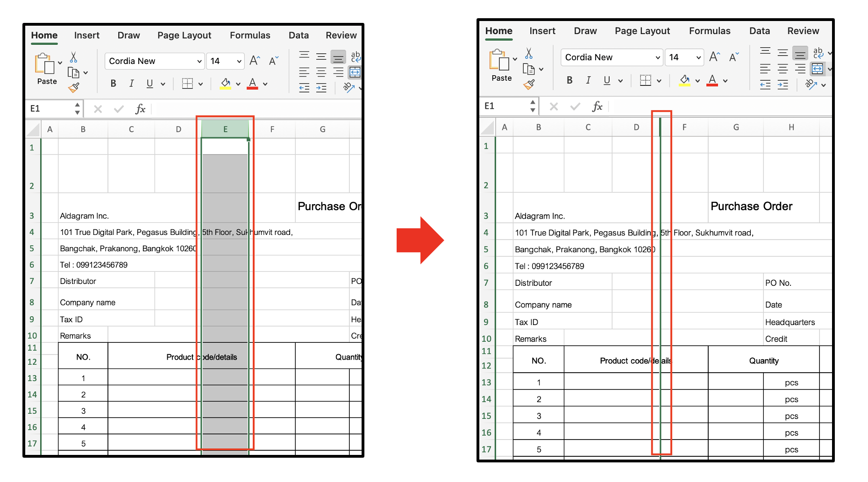Toggle bold formatting
The width and height of the screenshot is (868, 482).
113,84
